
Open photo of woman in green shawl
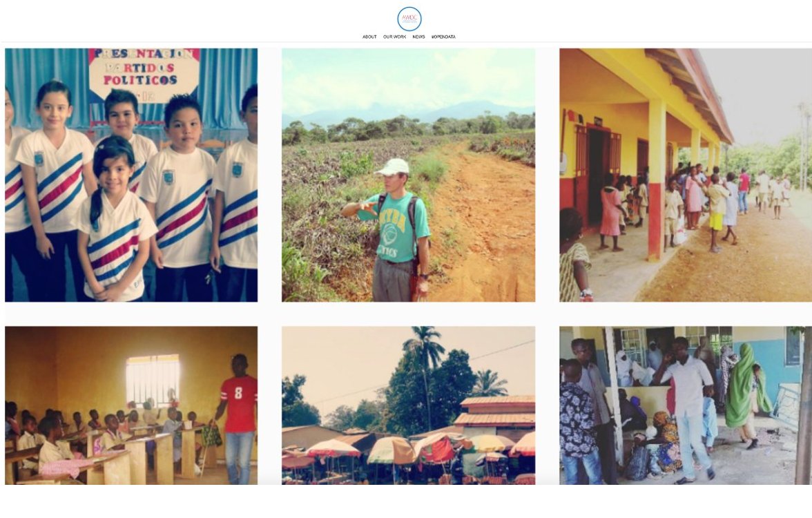click(x=686, y=405)
